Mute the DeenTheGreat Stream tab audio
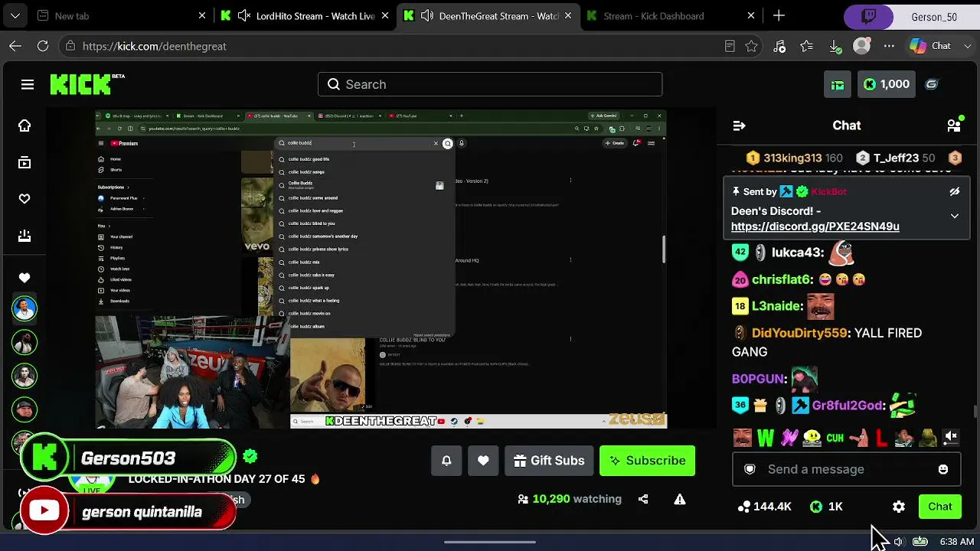The width and height of the screenshot is (980, 551). (x=427, y=16)
